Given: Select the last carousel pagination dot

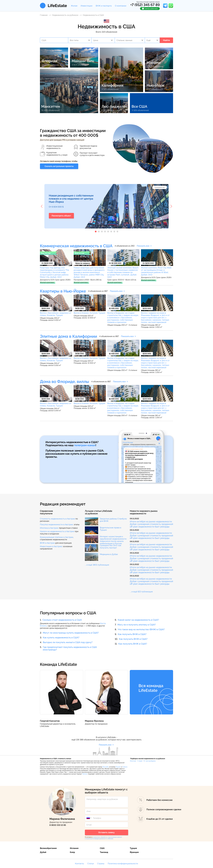Looking at the screenshot, I should (117, 231).
